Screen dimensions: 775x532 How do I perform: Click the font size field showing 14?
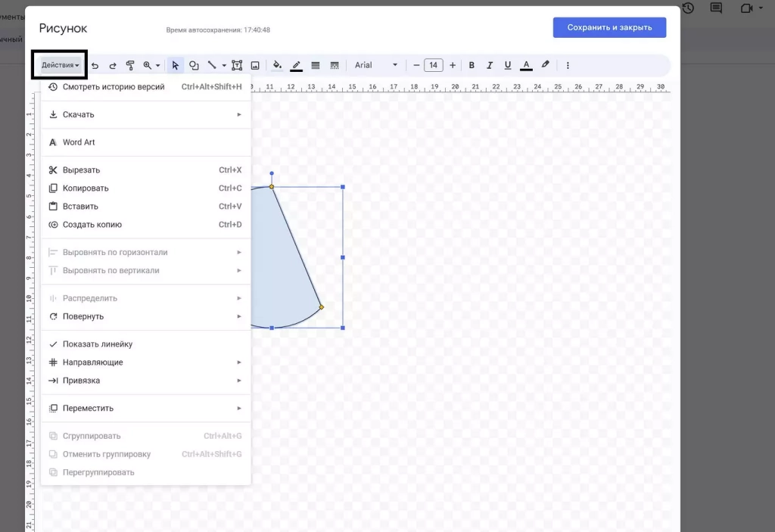tap(434, 66)
